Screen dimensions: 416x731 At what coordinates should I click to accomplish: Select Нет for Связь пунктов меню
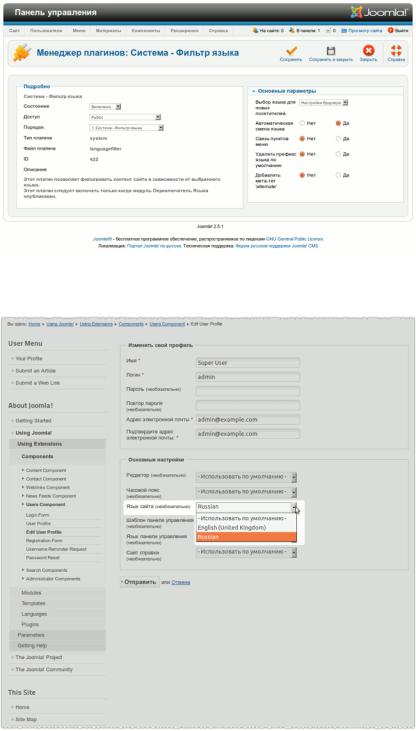coord(302,138)
